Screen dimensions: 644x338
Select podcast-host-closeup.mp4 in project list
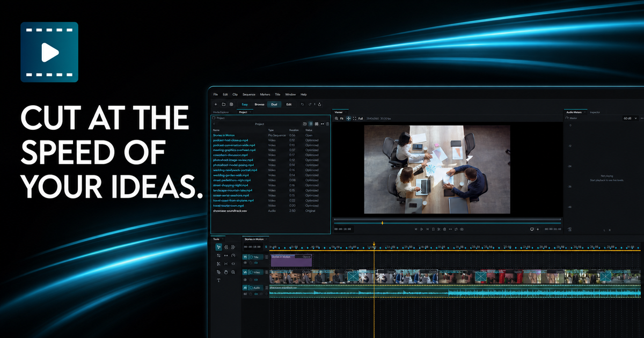(230, 140)
